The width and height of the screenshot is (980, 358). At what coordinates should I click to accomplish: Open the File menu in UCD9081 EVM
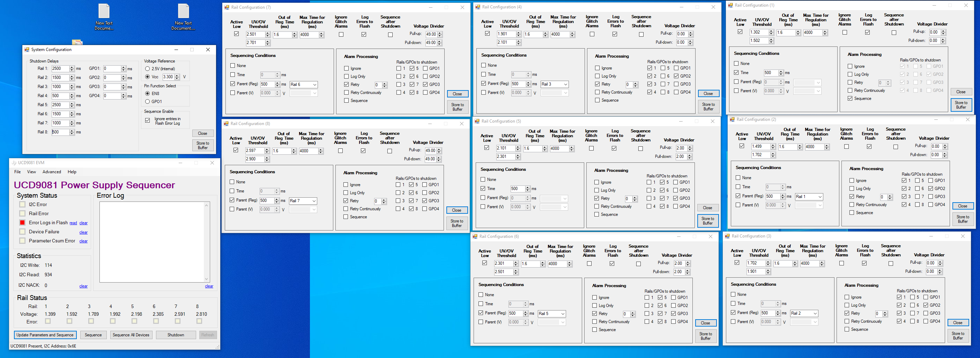[17, 172]
